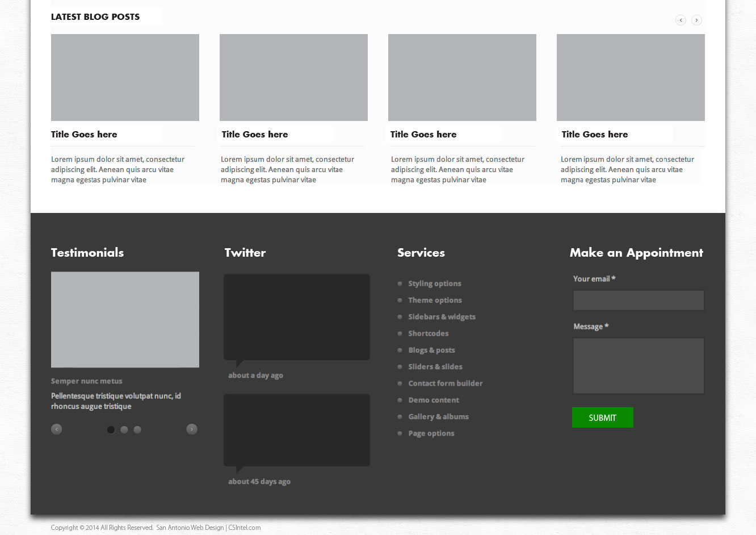The width and height of the screenshot is (756, 535).
Task: Go to previous testimonial slide
Action: pos(56,429)
